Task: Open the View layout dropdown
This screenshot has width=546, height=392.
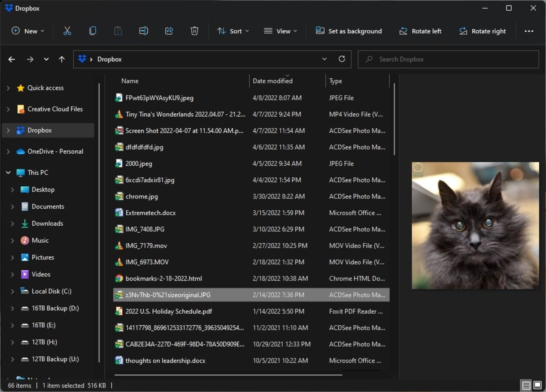Action: (x=280, y=31)
